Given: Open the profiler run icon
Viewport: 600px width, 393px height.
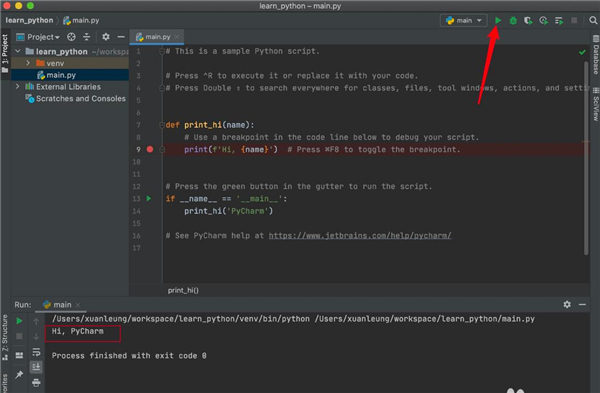Looking at the screenshot, I should coord(543,20).
